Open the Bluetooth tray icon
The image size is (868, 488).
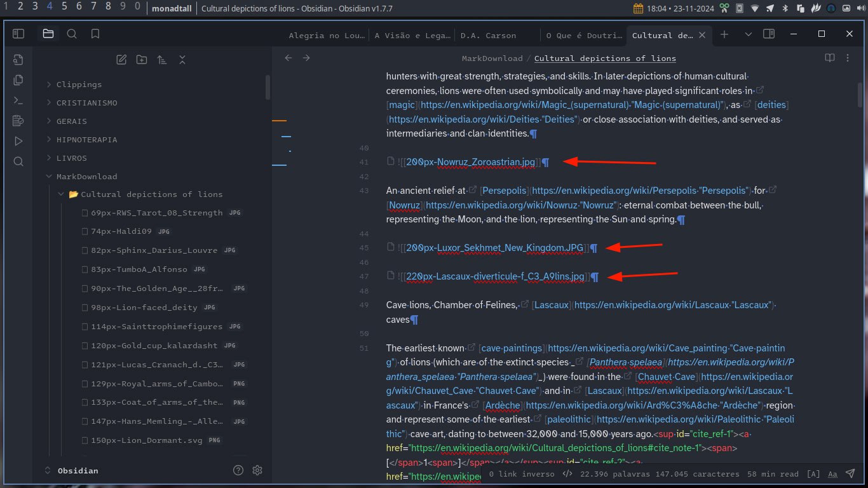pyautogui.click(x=785, y=8)
